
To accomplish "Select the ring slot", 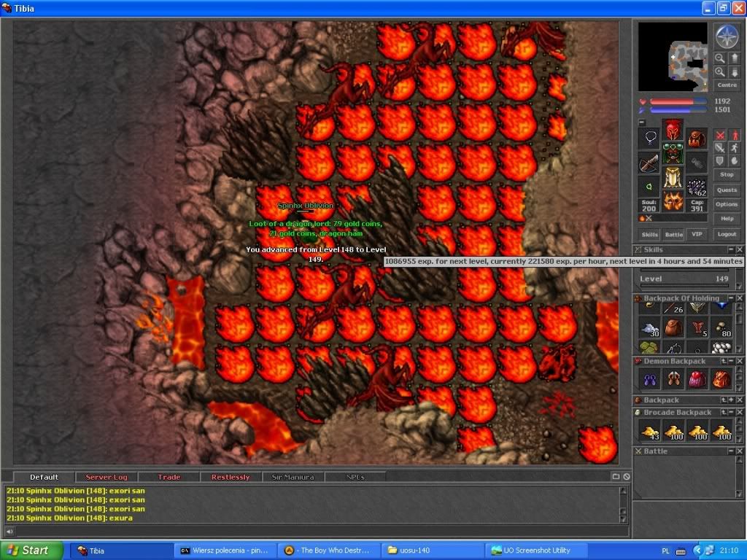I will tap(649, 186).
